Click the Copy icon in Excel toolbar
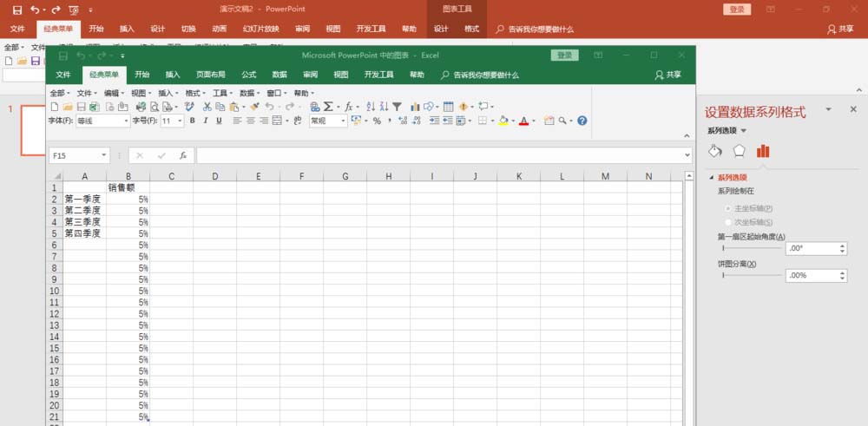The image size is (868, 426). coord(220,107)
